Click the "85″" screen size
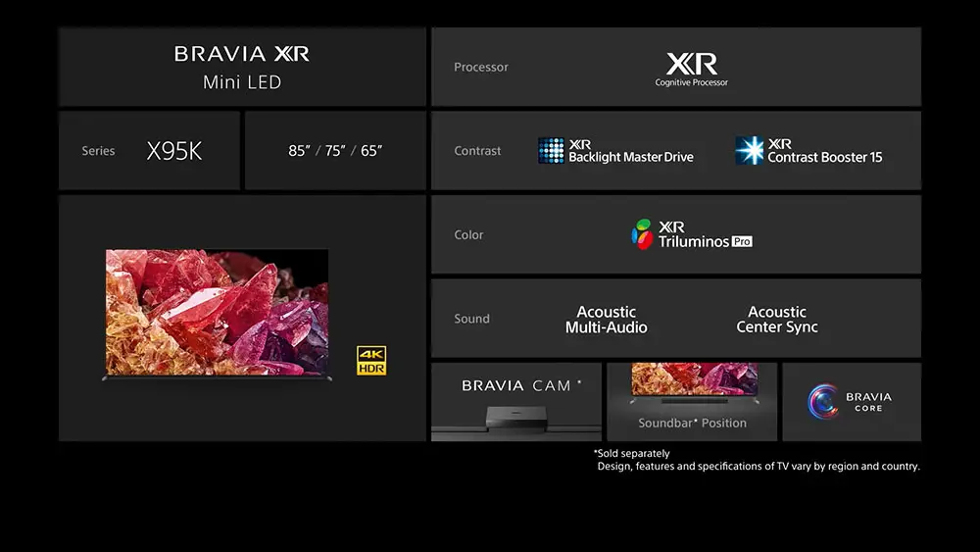 299,151
